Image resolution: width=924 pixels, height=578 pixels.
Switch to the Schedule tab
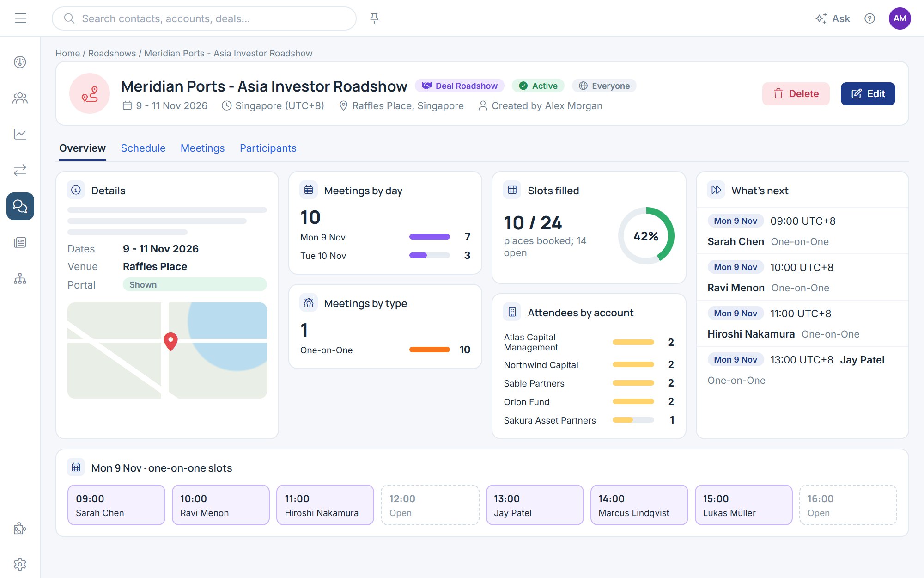click(x=143, y=148)
